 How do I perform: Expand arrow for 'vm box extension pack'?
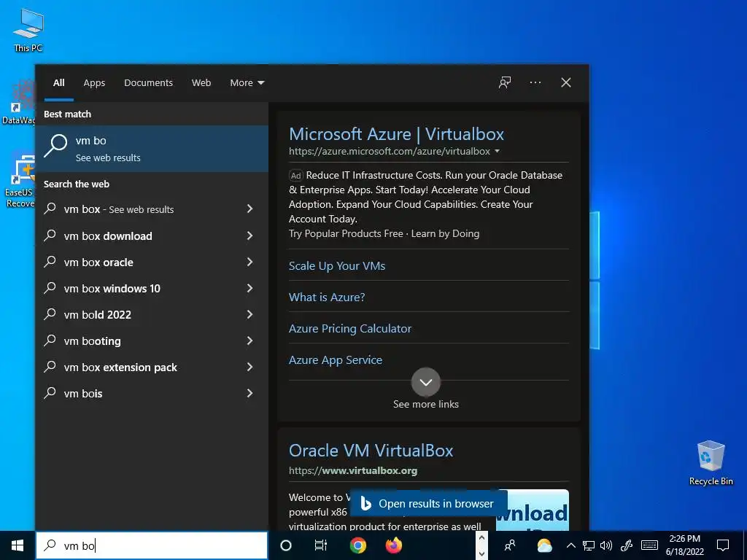pos(249,367)
